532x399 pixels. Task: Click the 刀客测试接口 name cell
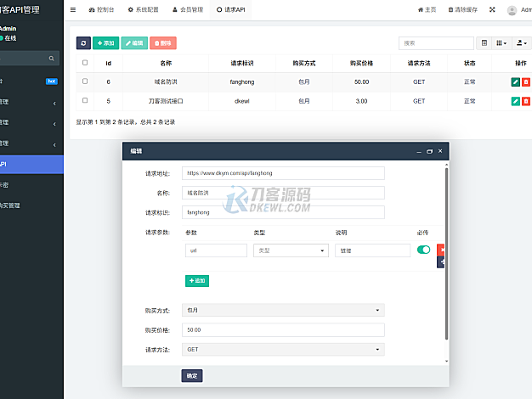pos(166,101)
